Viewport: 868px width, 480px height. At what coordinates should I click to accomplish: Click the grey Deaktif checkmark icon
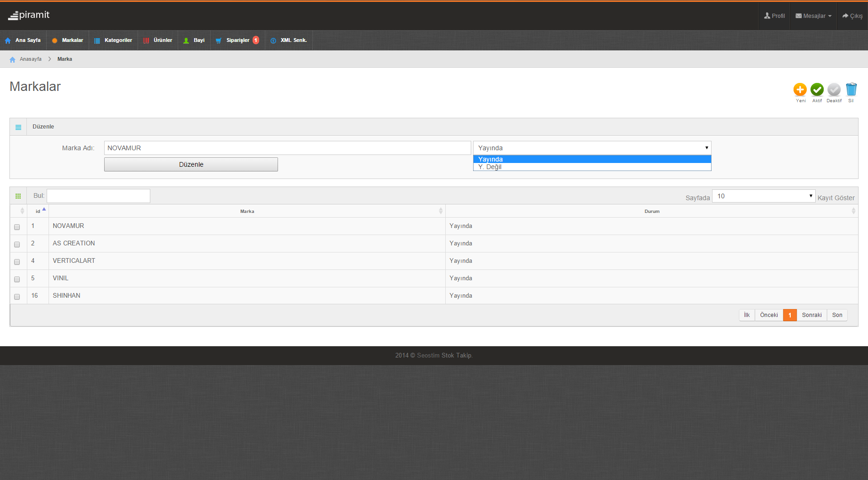pyautogui.click(x=834, y=89)
